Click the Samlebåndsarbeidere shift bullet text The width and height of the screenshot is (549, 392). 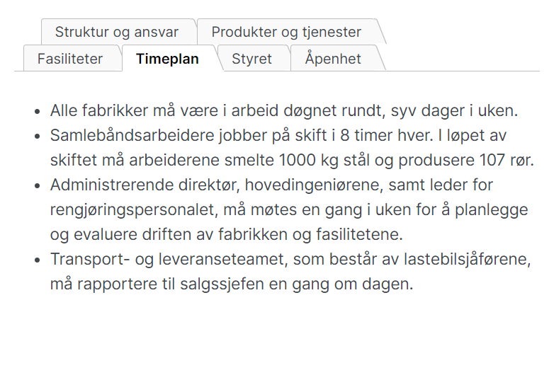[x=292, y=148]
